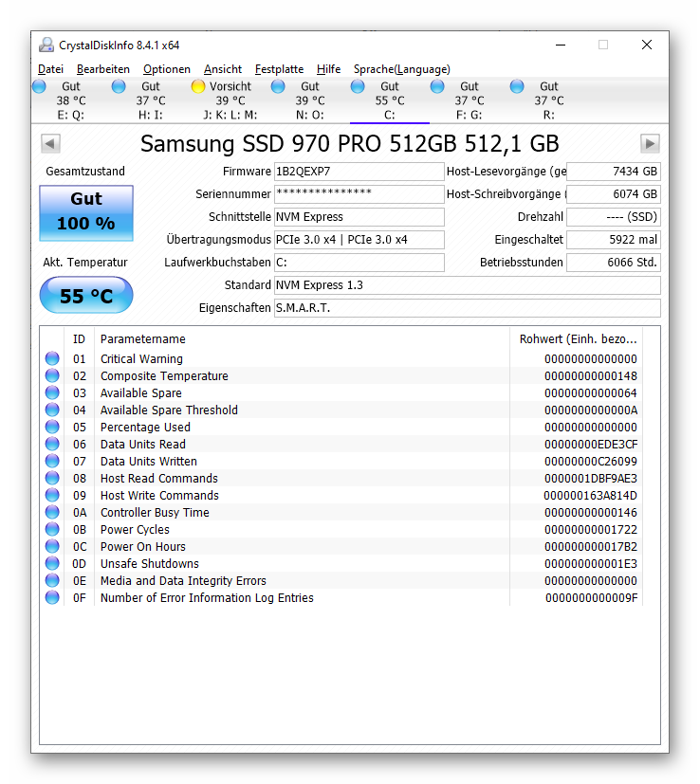Click status icon for Composite Temperature row

pos(52,375)
